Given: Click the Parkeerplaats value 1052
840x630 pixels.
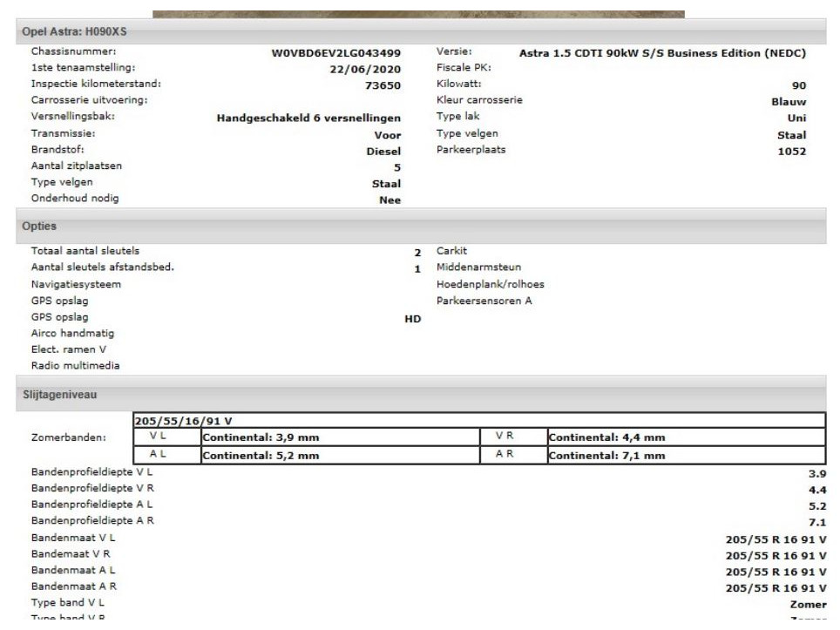Looking at the screenshot, I should 792,151.
